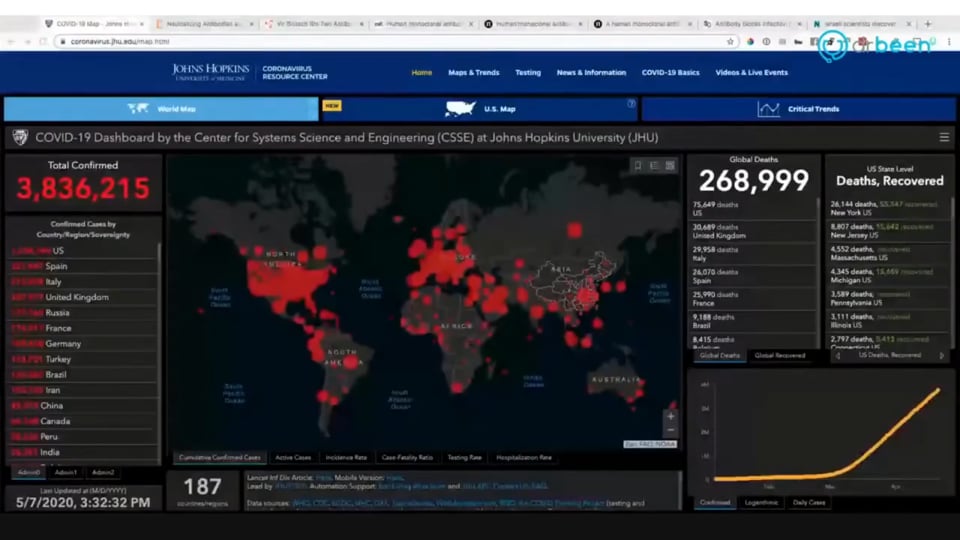Viewport: 960px width, 540px height.
Task: Select the Logarithmic chart tab
Action: click(x=761, y=503)
